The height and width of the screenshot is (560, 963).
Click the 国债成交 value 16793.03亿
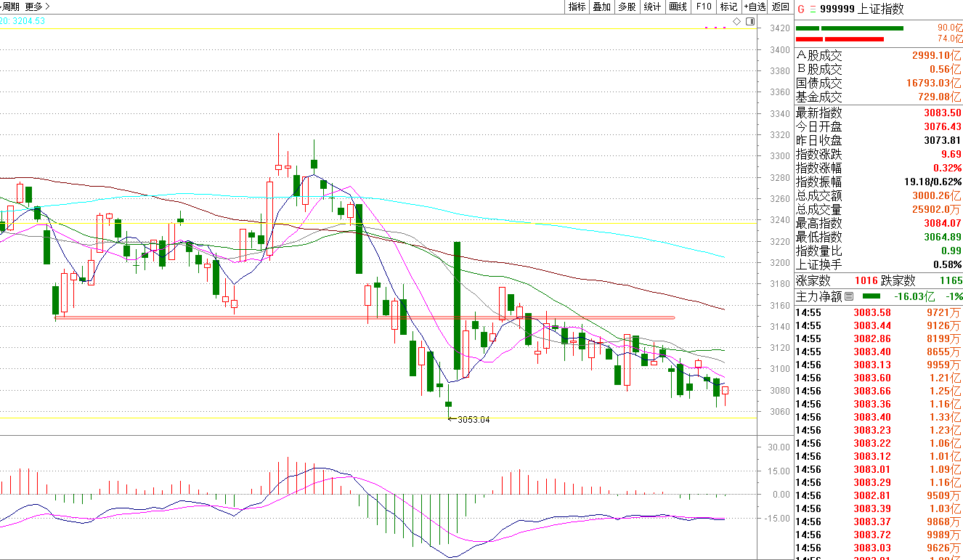933,83
